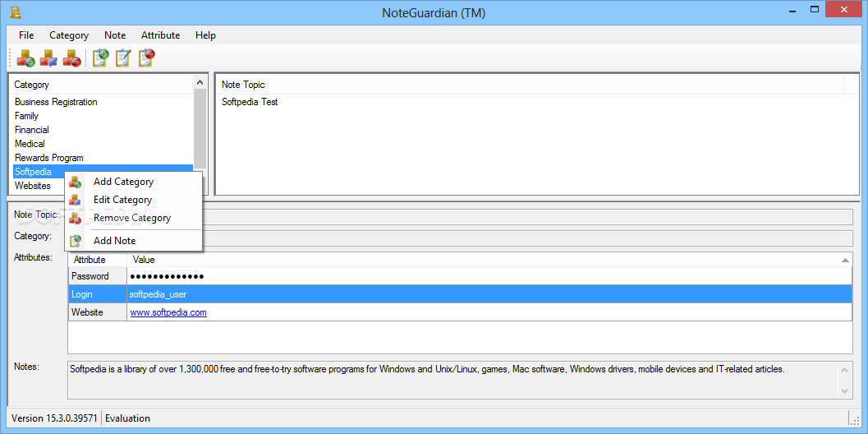The image size is (868, 434).
Task: Open the www.softpedia.com website link
Action: (x=168, y=312)
